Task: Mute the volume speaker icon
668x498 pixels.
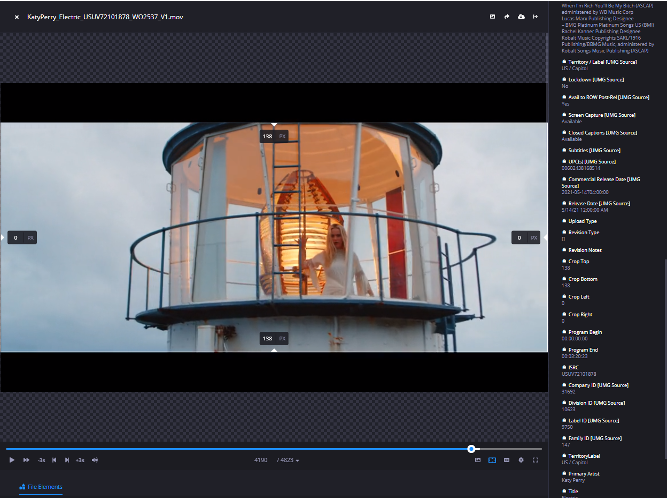Action: pyautogui.click(x=95, y=460)
